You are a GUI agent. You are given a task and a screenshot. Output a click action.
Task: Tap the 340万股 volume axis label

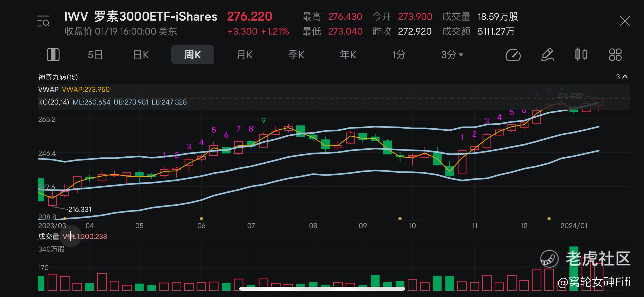click(x=52, y=249)
